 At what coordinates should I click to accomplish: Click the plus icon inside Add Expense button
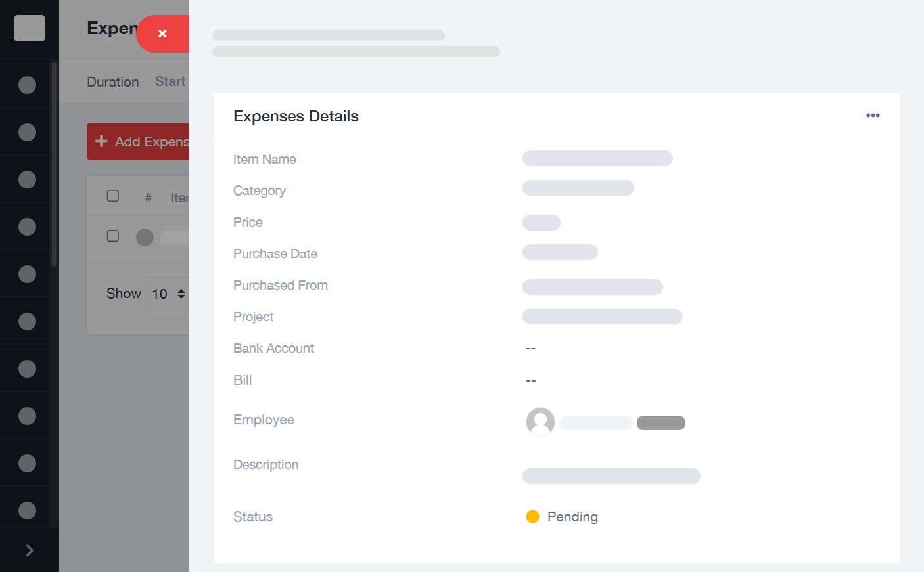point(101,141)
